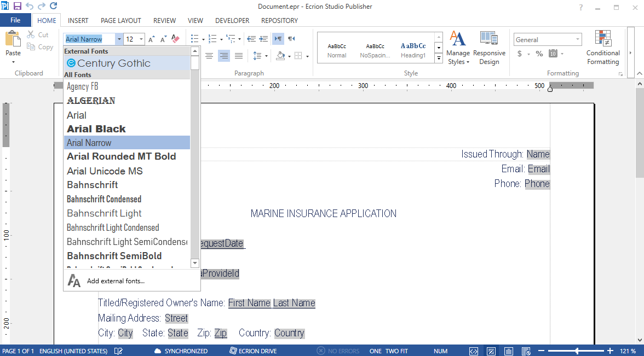Open the REPOSITORY tab
The height and width of the screenshot is (356, 644).
tap(279, 20)
